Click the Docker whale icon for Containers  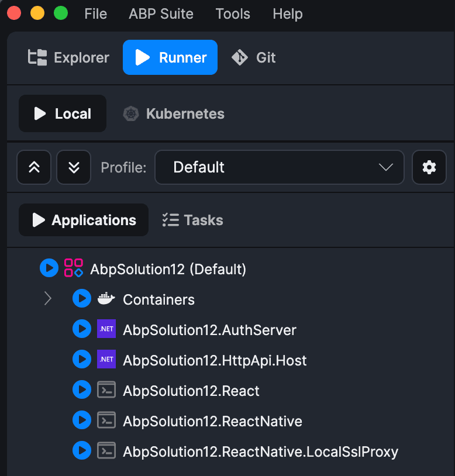106,298
